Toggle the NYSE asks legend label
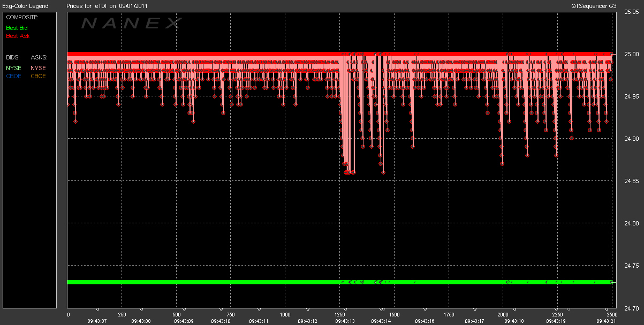The image size is (644, 325). click(38, 68)
